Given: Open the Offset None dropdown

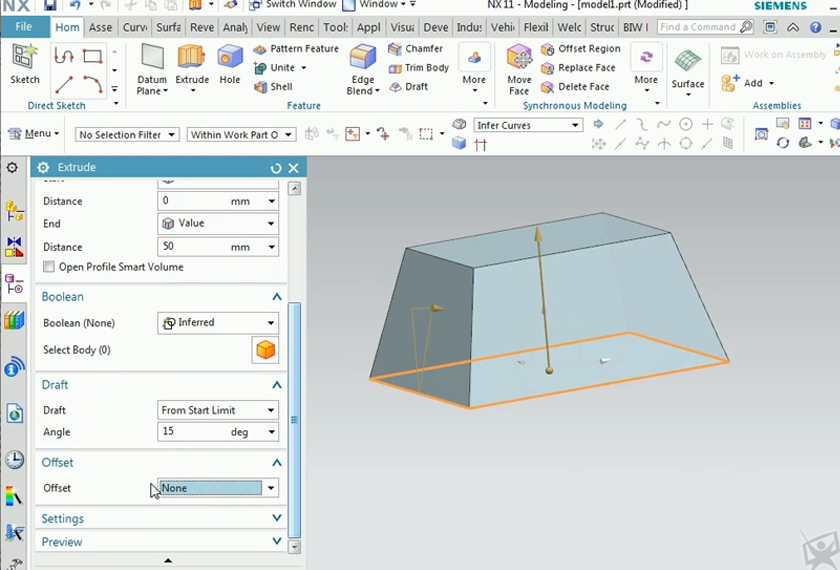Looking at the screenshot, I should point(218,488).
